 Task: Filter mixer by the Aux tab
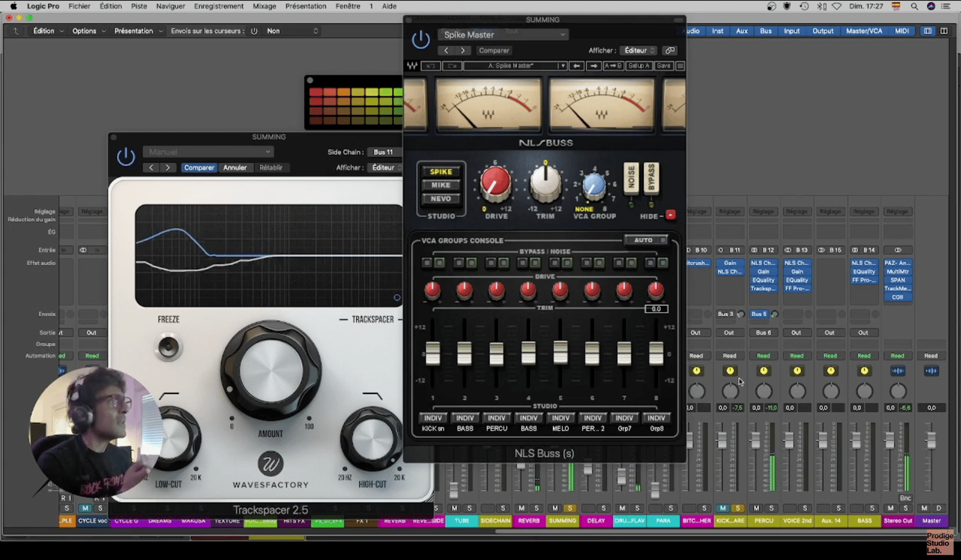741,31
